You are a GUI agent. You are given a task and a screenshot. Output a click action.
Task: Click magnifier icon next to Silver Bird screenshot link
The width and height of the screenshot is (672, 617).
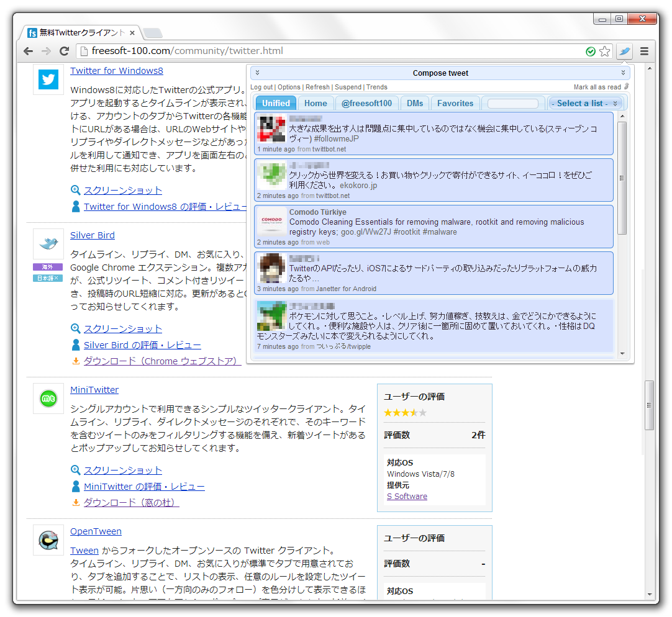click(x=75, y=328)
